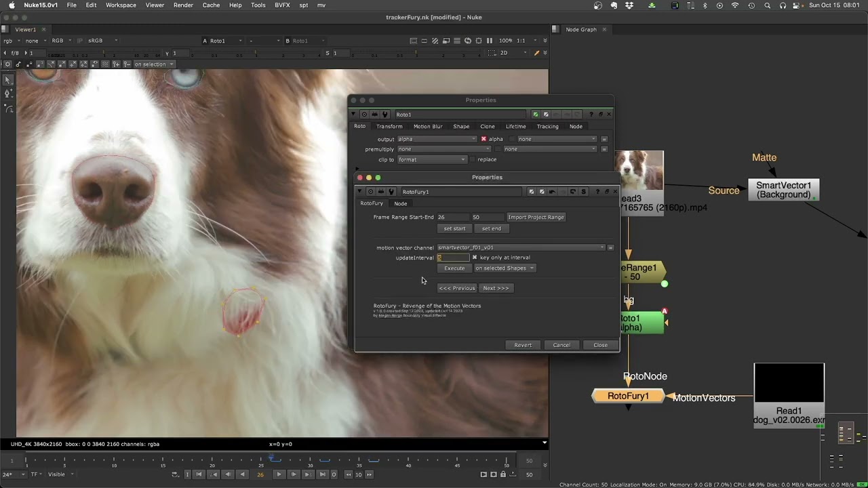868x488 pixels.
Task: Jump to the last frame button
Action: (x=322, y=474)
